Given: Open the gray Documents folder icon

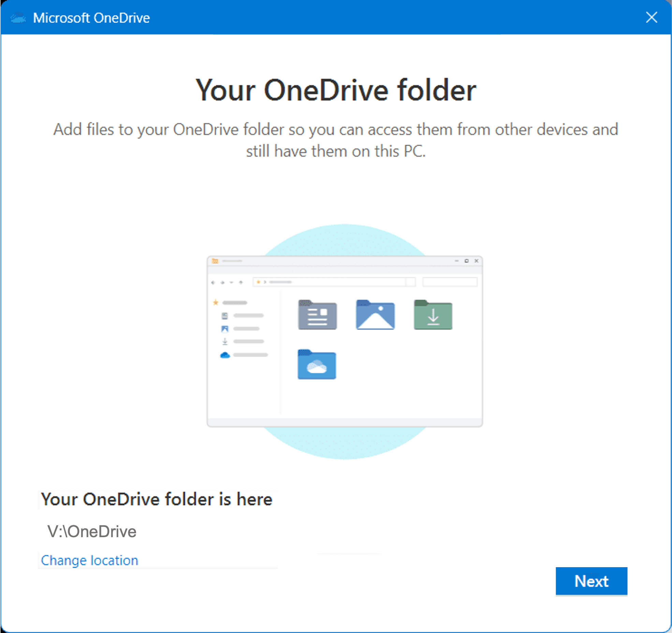Looking at the screenshot, I should [317, 315].
